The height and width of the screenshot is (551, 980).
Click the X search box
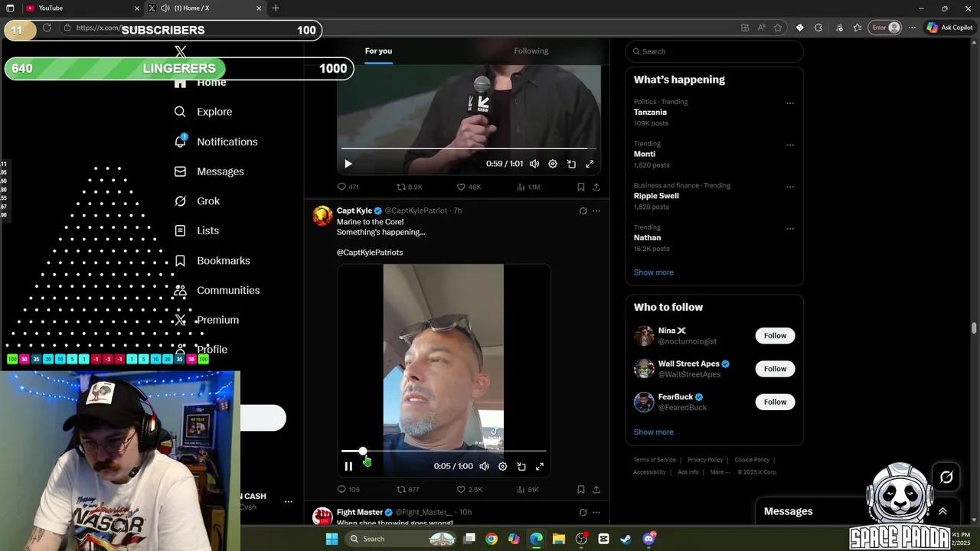pyautogui.click(x=714, y=51)
